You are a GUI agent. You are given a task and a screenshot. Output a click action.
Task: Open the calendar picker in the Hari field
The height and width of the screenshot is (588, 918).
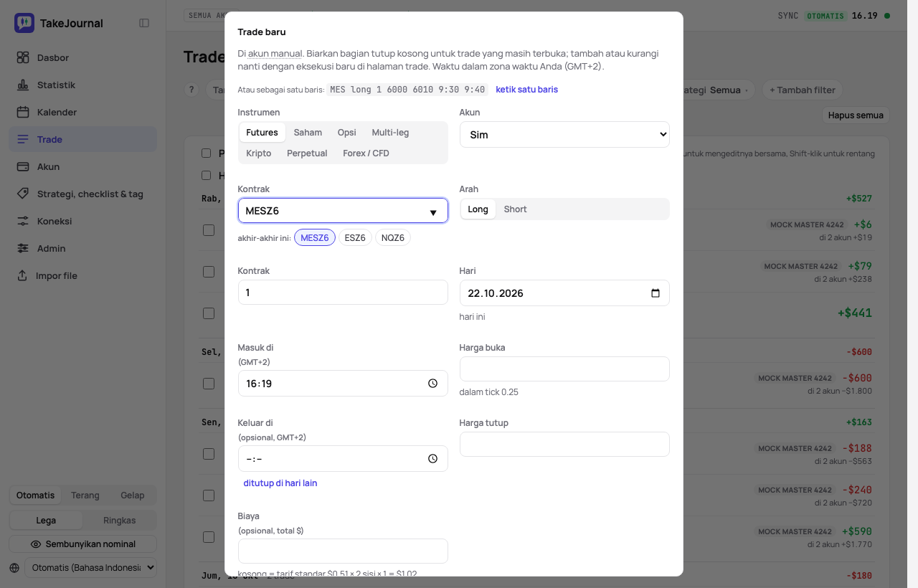click(655, 293)
